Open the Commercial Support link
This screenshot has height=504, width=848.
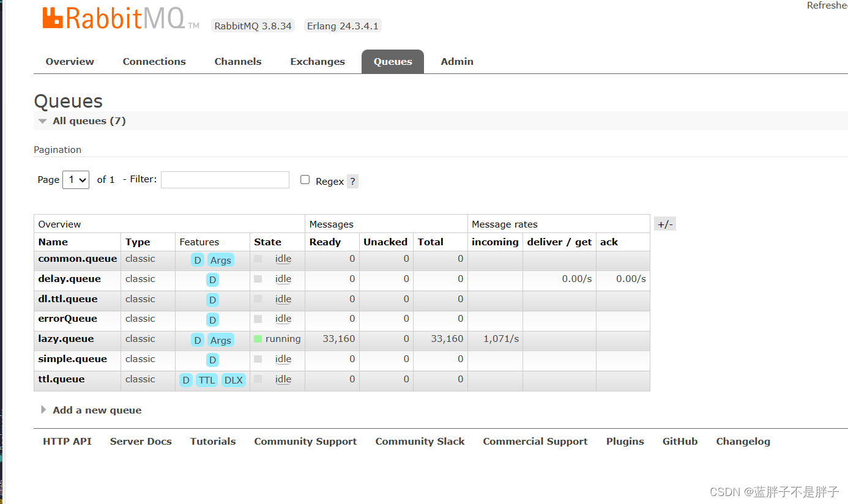point(535,441)
